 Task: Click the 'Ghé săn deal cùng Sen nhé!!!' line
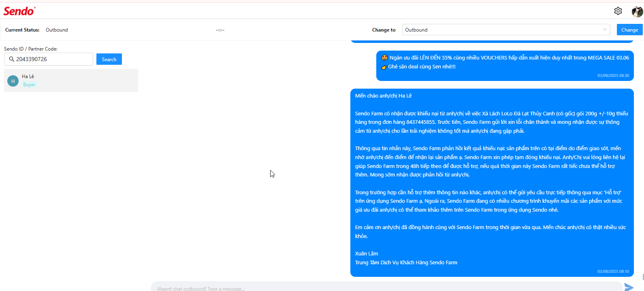[419, 67]
